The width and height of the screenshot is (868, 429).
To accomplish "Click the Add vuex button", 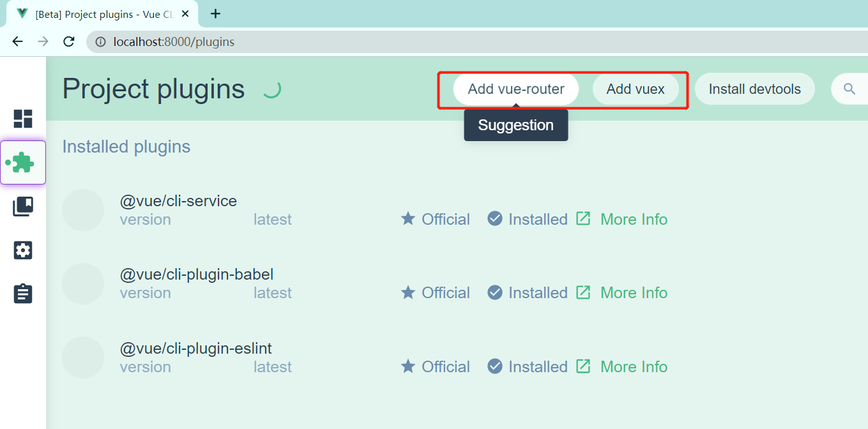I will click(635, 89).
